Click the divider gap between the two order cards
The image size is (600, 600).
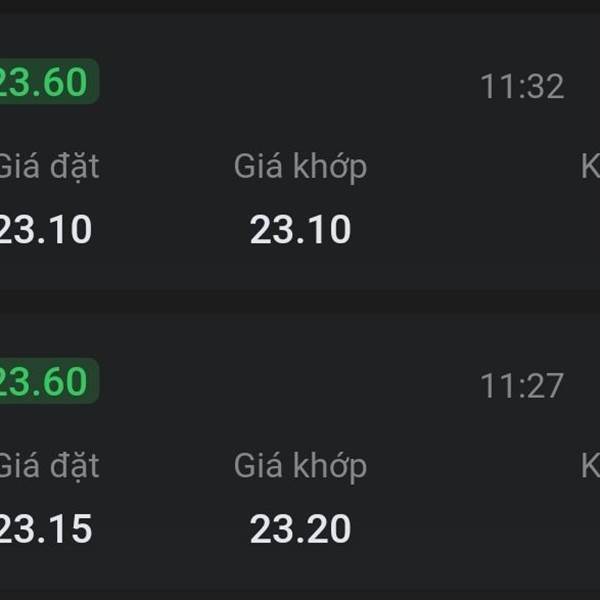(300, 301)
